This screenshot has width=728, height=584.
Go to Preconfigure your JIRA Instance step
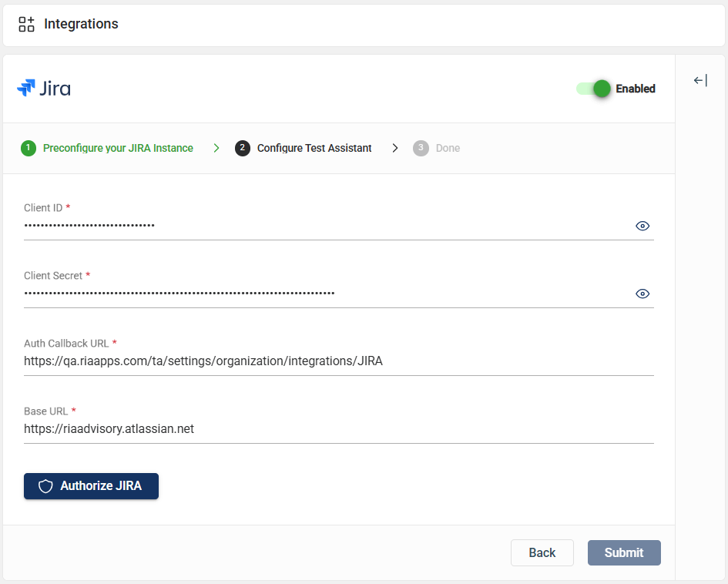[118, 148]
